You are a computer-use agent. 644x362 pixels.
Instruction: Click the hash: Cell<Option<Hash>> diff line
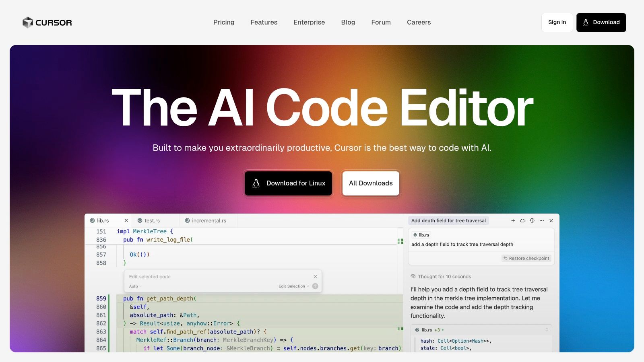pos(456,341)
